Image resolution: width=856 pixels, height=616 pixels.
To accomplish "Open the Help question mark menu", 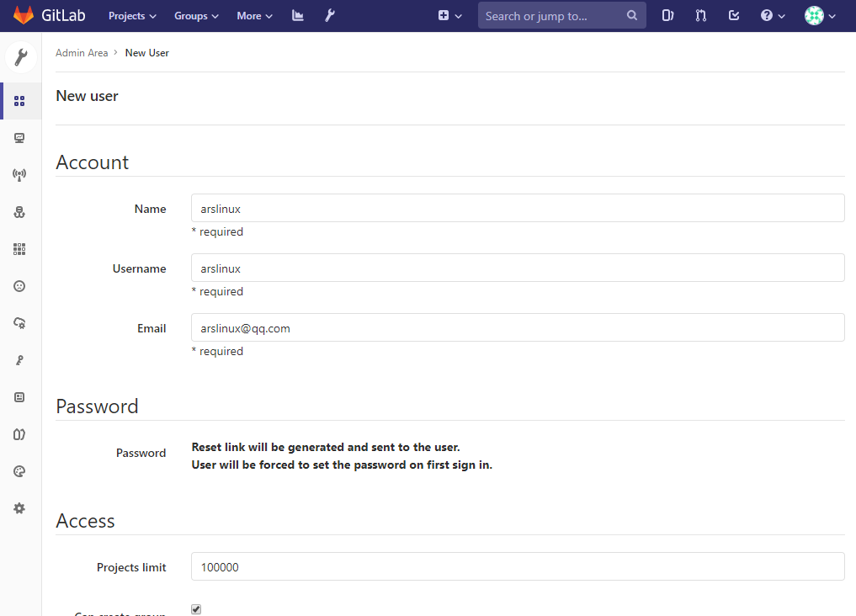I will click(x=773, y=16).
